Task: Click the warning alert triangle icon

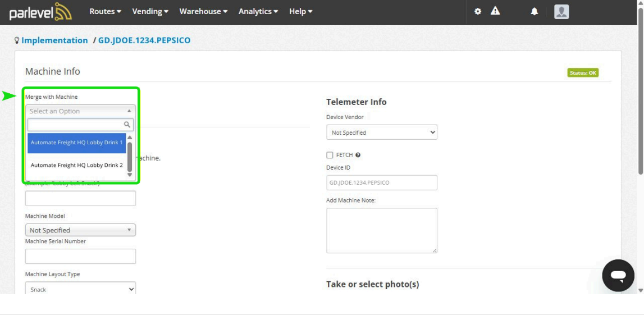Action: coord(495,11)
